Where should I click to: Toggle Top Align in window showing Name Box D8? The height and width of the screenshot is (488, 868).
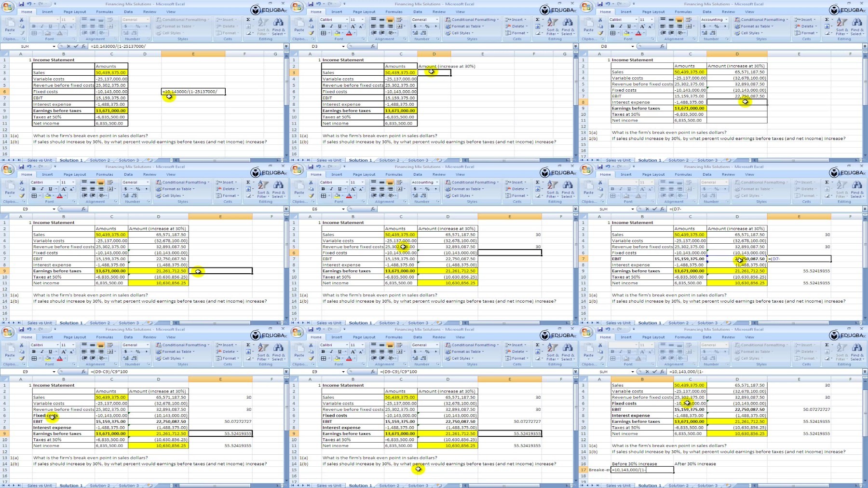tap(663, 20)
